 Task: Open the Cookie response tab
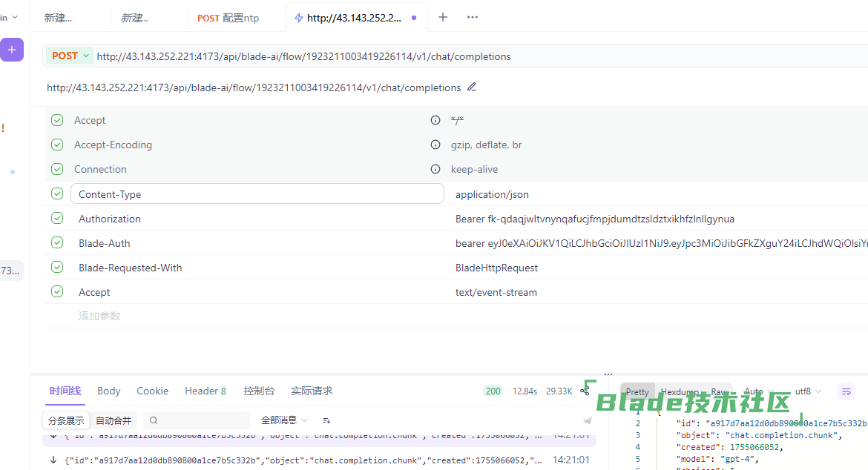[x=152, y=391]
